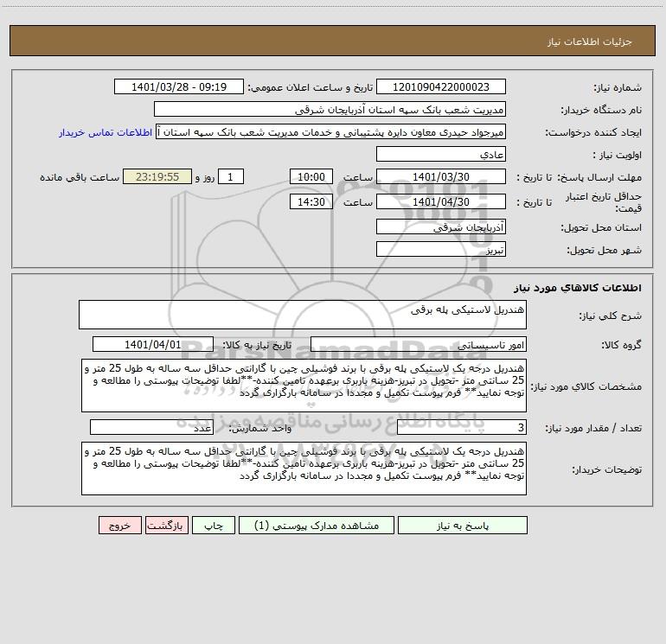Click the جزئیات اطلاعات نیاز header title

click(590, 41)
